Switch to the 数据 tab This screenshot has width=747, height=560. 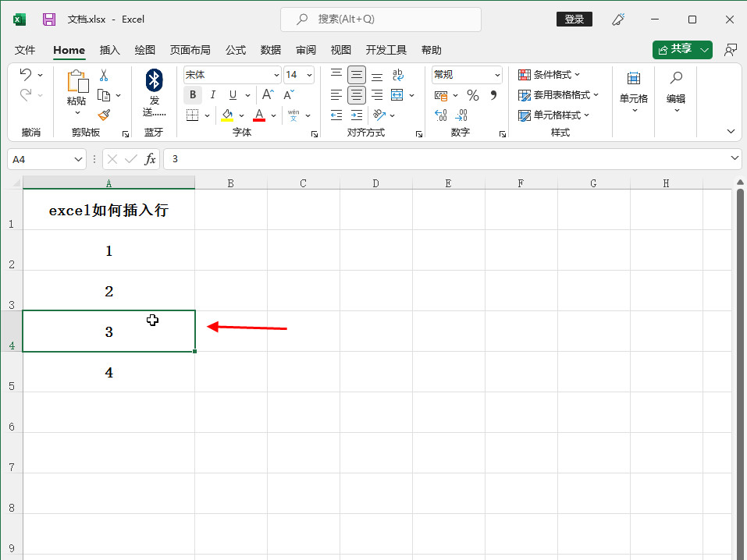coord(271,50)
